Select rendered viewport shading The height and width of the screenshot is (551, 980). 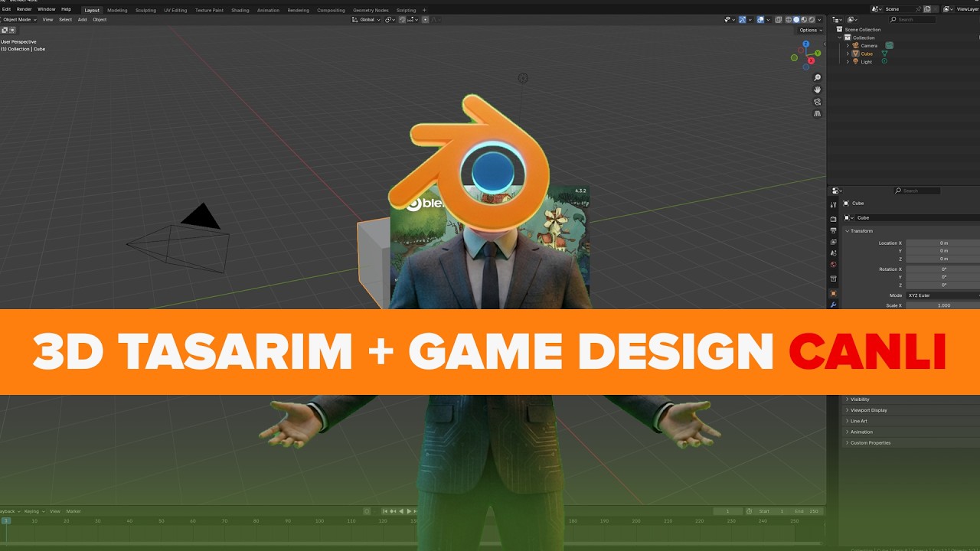[x=811, y=19]
